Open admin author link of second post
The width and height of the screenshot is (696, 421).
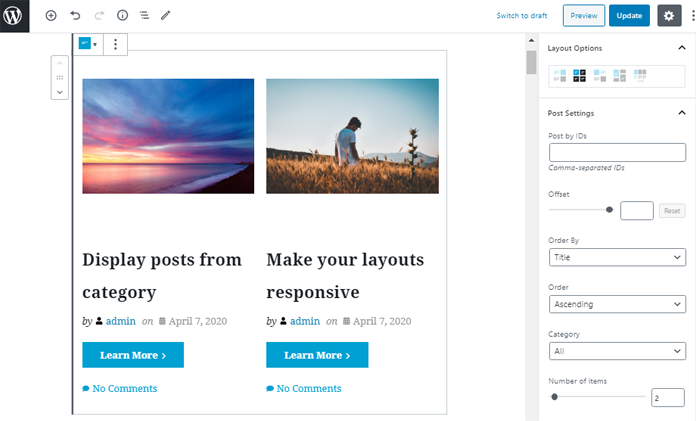pos(304,321)
